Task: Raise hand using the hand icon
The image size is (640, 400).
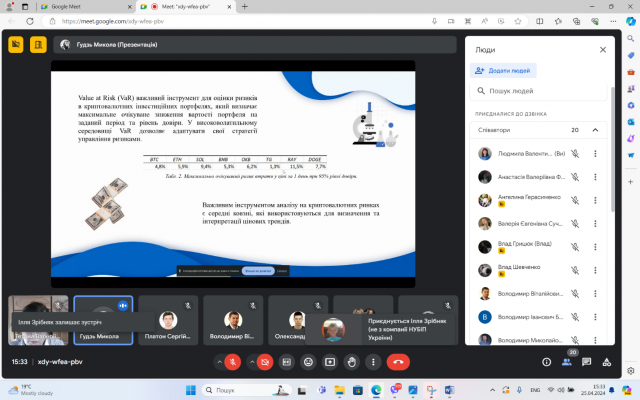Action: click(x=351, y=362)
